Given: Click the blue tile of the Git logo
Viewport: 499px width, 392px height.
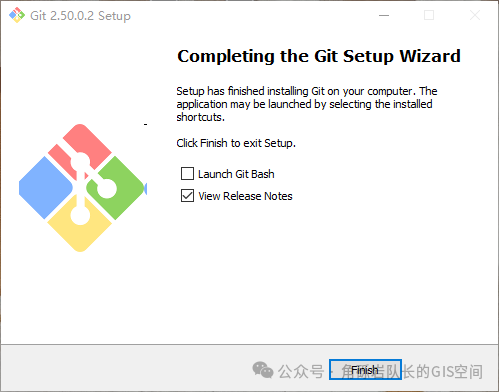Looking at the screenshot, I should pyautogui.click(x=45, y=188).
